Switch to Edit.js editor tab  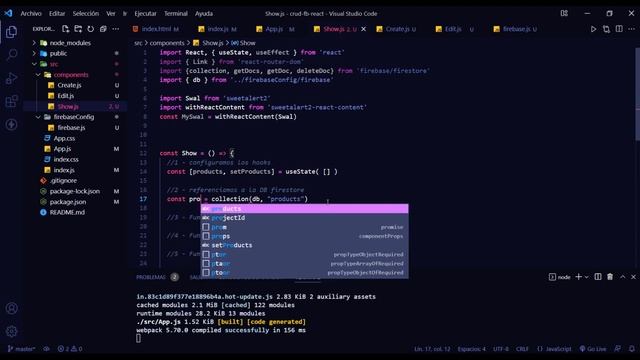pyautogui.click(x=453, y=29)
